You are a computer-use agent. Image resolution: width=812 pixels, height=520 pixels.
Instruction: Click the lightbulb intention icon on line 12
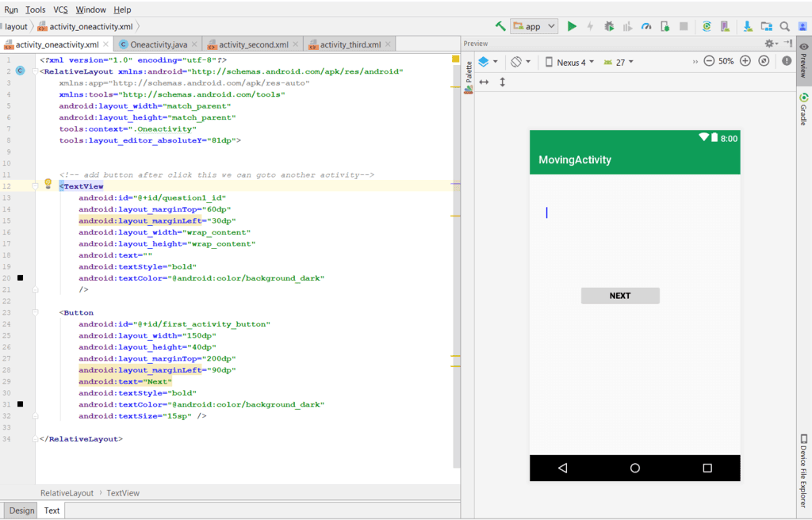point(48,184)
